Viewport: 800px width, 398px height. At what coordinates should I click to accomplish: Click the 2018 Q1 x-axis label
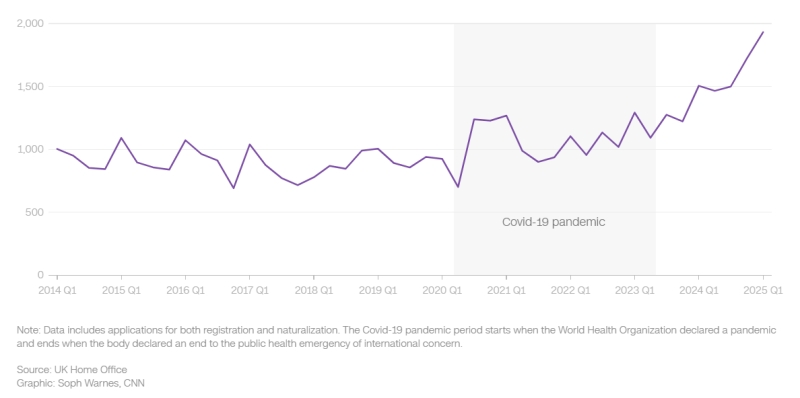click(314, 290)
